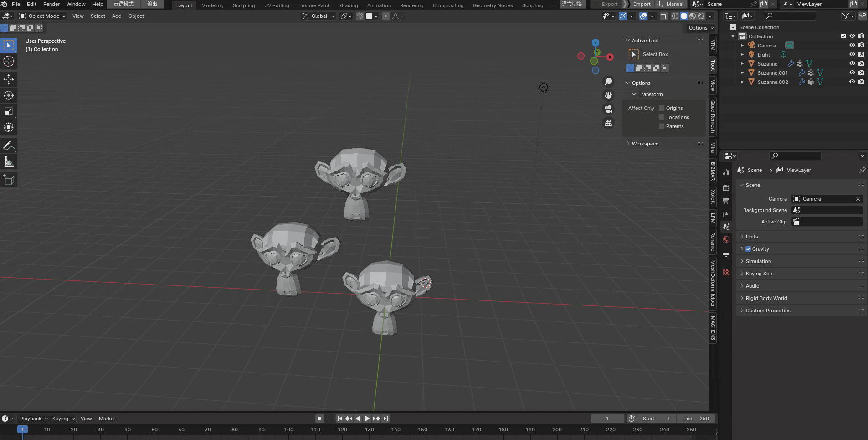Select the Cursor tool in the left toolbar
868x440 pixels.
click(9, 61)
